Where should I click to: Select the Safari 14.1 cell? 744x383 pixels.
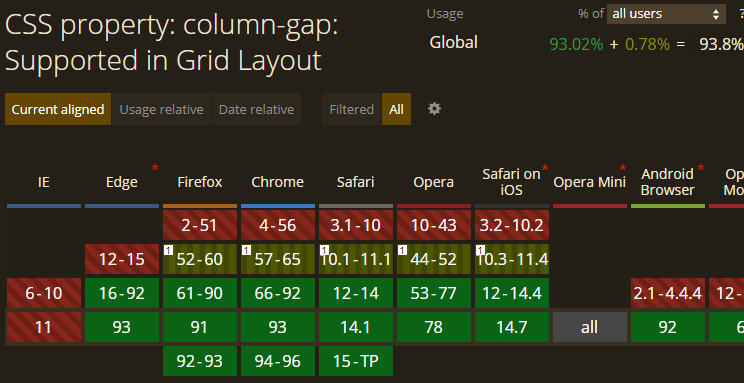coord(356,327)
